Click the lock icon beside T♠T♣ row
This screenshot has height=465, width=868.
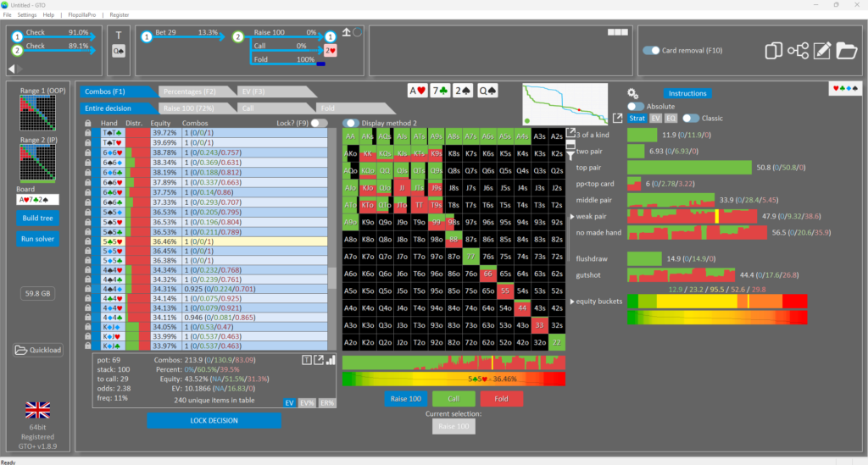pyautogui.click(x=88, y=133)
